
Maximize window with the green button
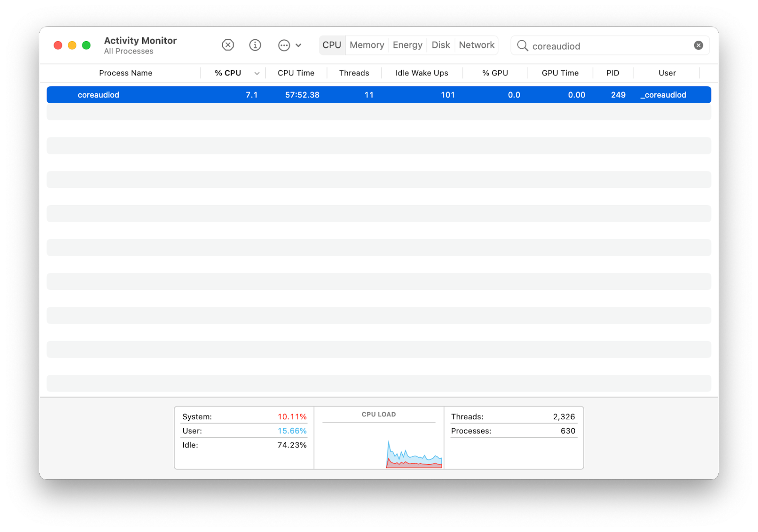(86, 45)
